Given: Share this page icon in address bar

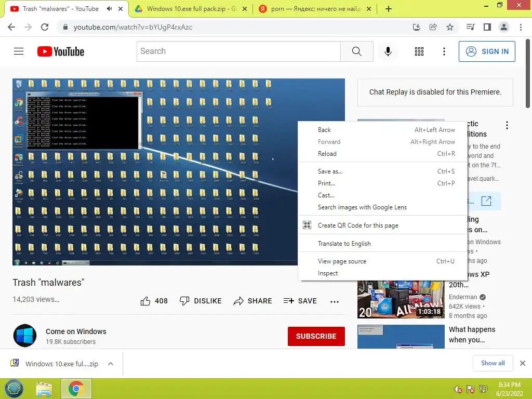Looking at the screenshot, I should [433, 27].
